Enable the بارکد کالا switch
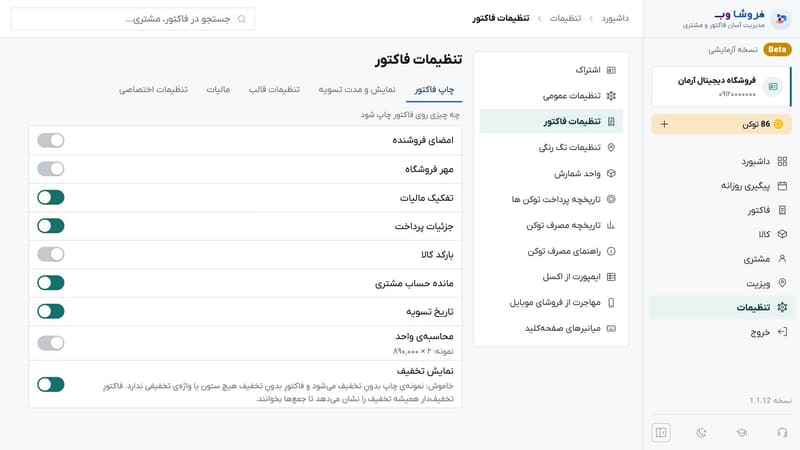The width and height of the screenshot is (800, 450). [51, 254]
